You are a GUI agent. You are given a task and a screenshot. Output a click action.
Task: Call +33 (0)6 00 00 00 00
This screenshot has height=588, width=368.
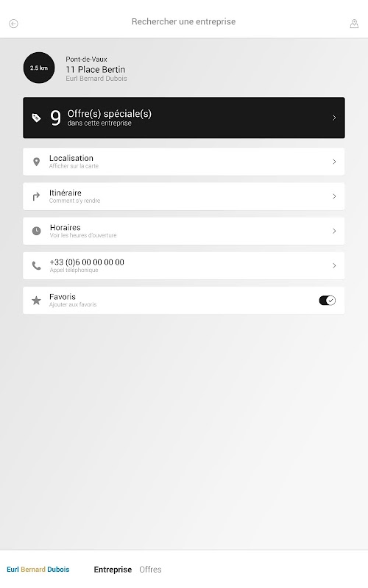point(183,265)
